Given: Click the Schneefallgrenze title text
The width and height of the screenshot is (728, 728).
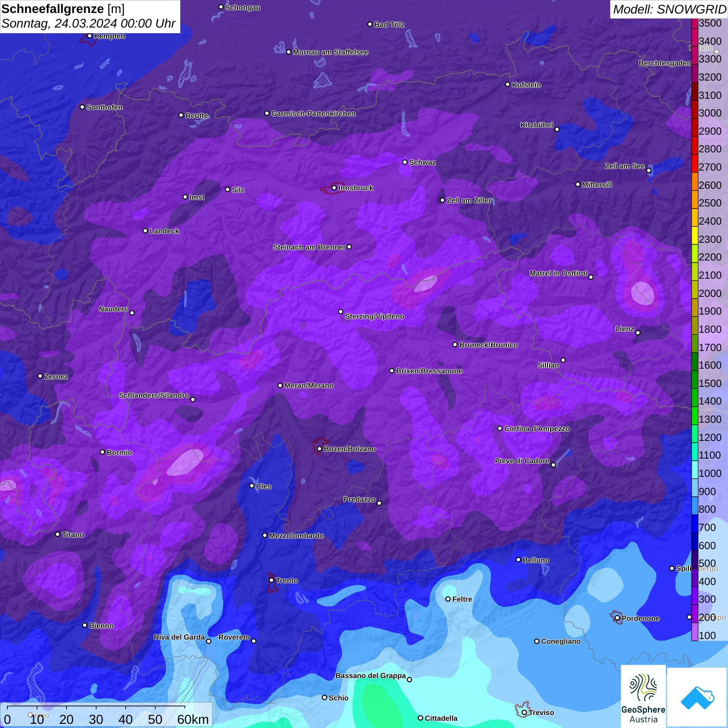Looking at the screenshot, I should pyautogui.click(x=53, y=9).
